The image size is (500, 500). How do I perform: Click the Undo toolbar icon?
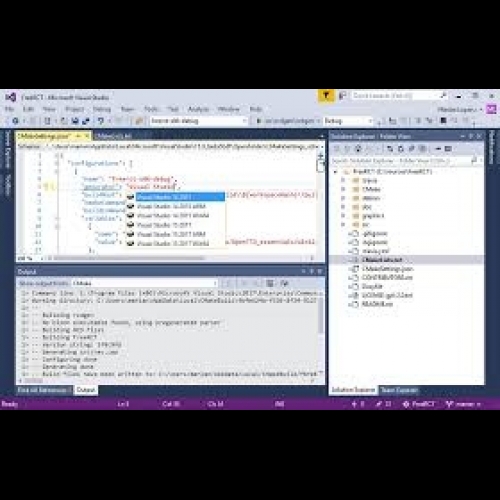click(x=101, y=121)
